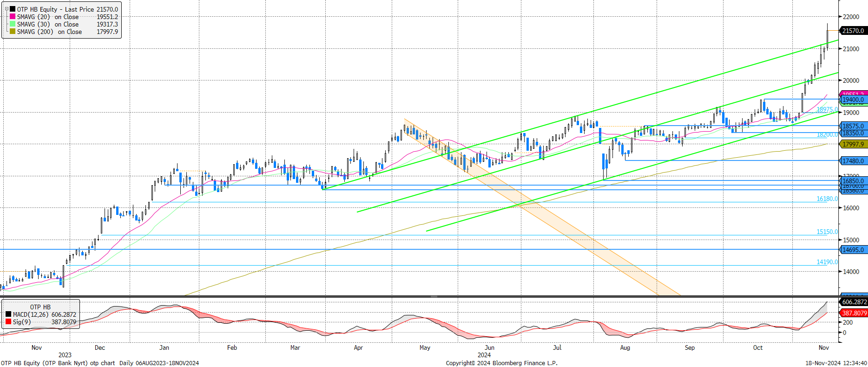Click the chart description footer text
The height and width of the screenshot is (367, 868).
coord(100,363)
